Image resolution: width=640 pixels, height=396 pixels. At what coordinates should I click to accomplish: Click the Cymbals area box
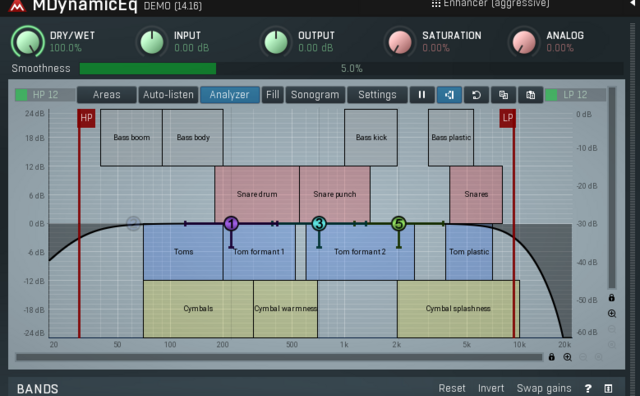[198, 309]
